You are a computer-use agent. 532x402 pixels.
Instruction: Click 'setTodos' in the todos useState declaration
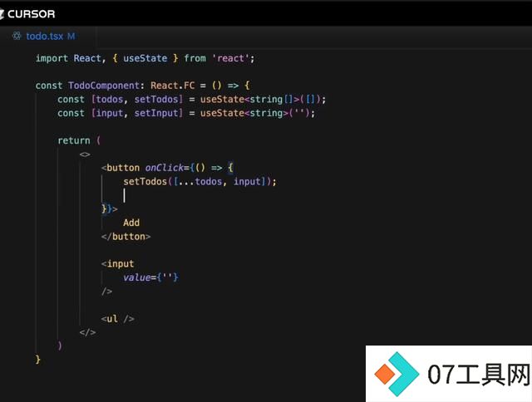156,100
